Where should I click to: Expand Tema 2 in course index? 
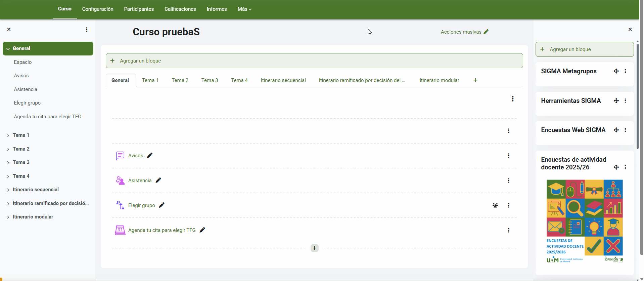[8, 149]
